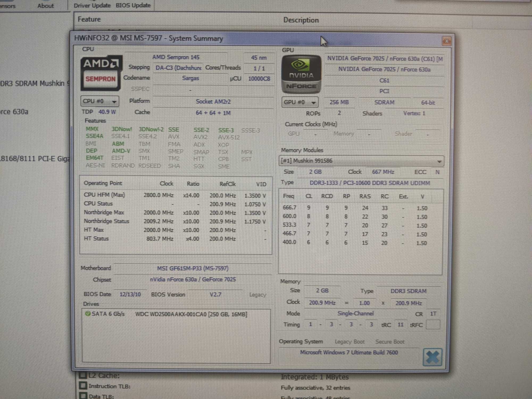Click BIOS Update in the main toolbar
This screenshot has height=399, width=532.
pyautogui.click(x=133, y=5)
